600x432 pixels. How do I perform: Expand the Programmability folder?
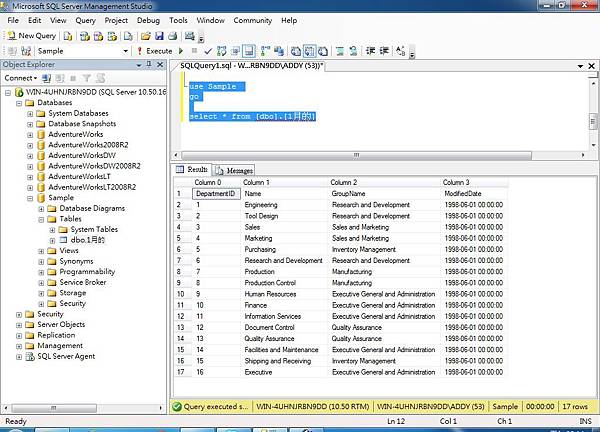click(42, 271)
